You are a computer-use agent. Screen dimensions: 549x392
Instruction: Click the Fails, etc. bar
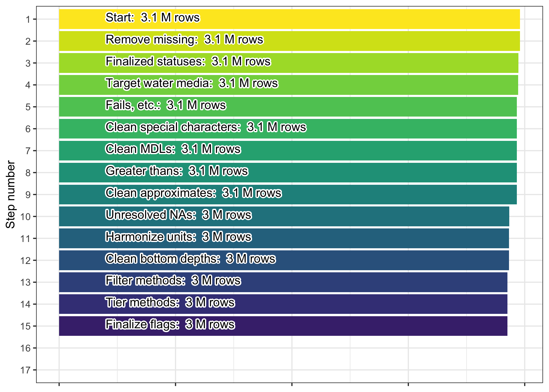288,107
